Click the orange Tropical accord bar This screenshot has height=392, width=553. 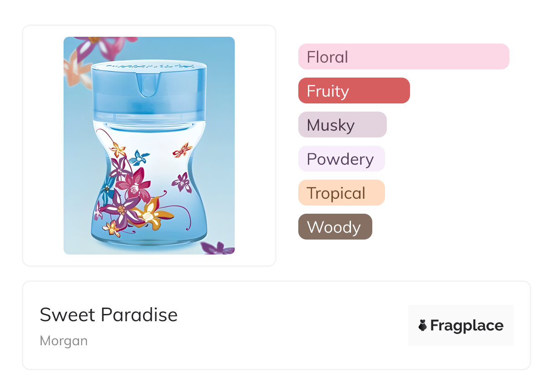pyautogui.click(x=341, y=193)
